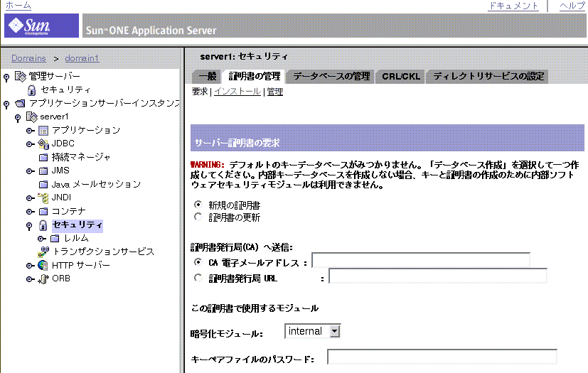Open the インストール sub-tab link
Image resolution: width=588 pixels, height=373 pixels.
click(237, 92)
